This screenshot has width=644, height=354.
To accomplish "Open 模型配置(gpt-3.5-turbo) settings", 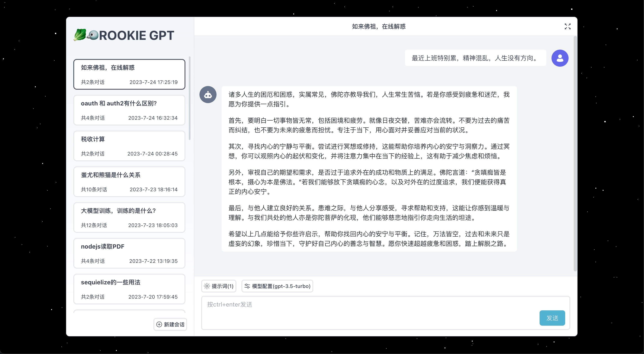I will pyautogui.click(x=277, y=286).
